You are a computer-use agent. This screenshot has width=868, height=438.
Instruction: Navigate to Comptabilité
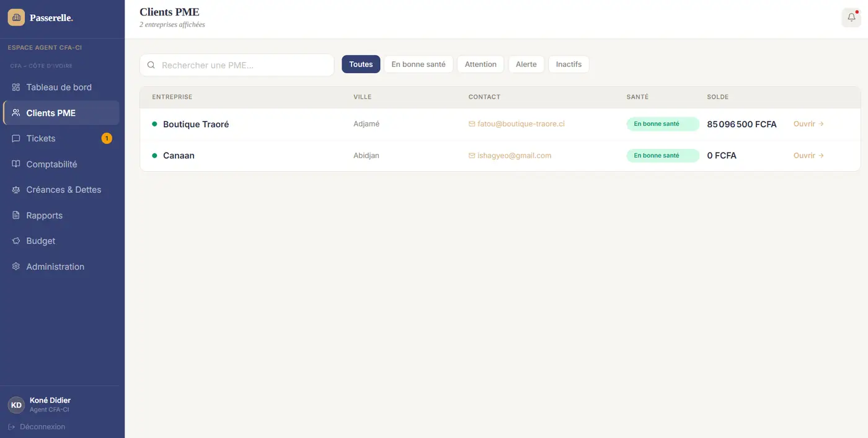[x=61, y=164]
